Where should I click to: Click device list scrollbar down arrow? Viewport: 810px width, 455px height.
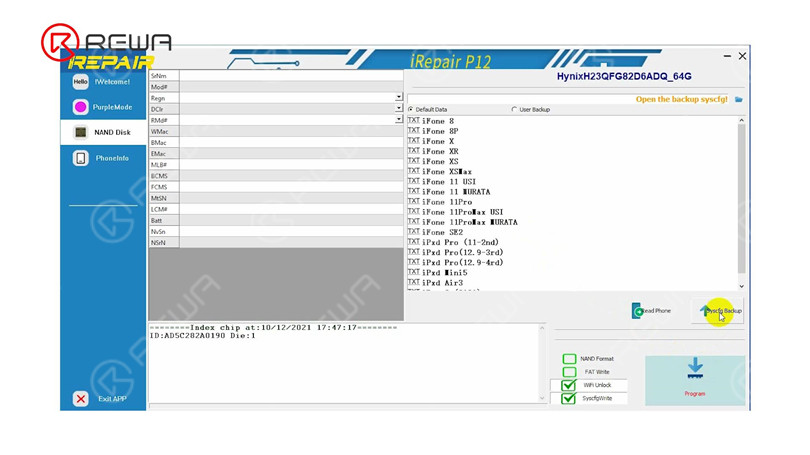click(x=741, y=286)
